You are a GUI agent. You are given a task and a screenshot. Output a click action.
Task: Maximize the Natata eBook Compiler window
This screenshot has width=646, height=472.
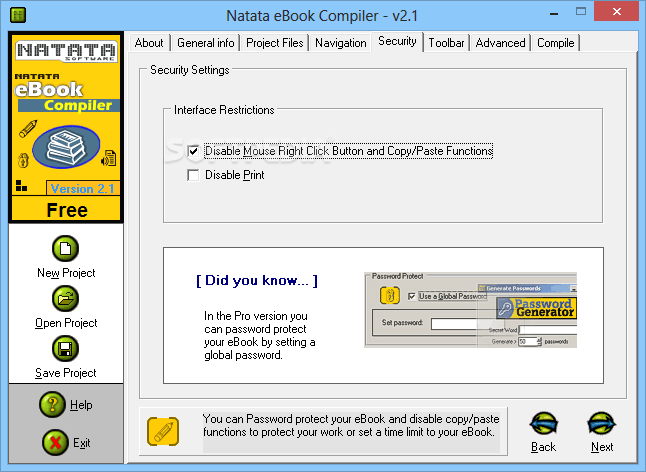[581, 12]
